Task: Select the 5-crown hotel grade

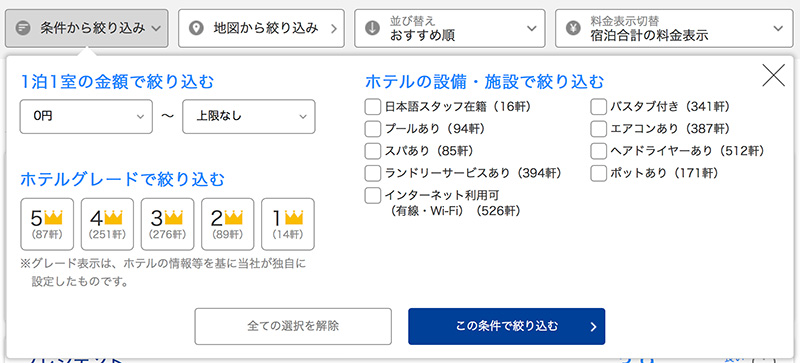Action: coord(47,224)
